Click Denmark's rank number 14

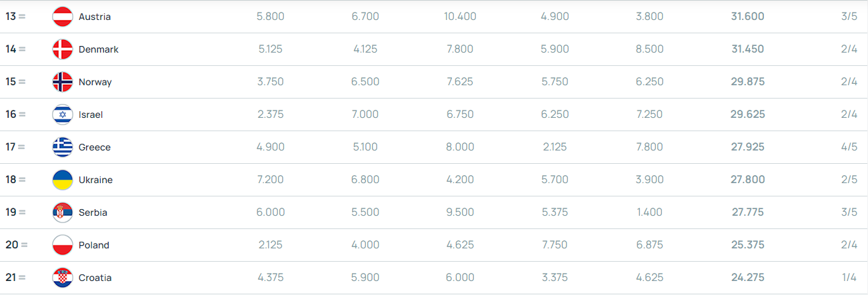tap(11, 49)
